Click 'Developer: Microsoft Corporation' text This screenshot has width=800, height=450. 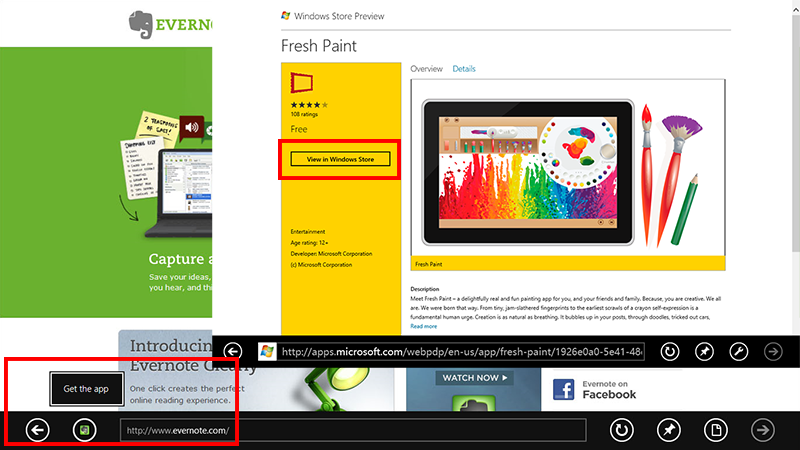click(x=331, y=254)
